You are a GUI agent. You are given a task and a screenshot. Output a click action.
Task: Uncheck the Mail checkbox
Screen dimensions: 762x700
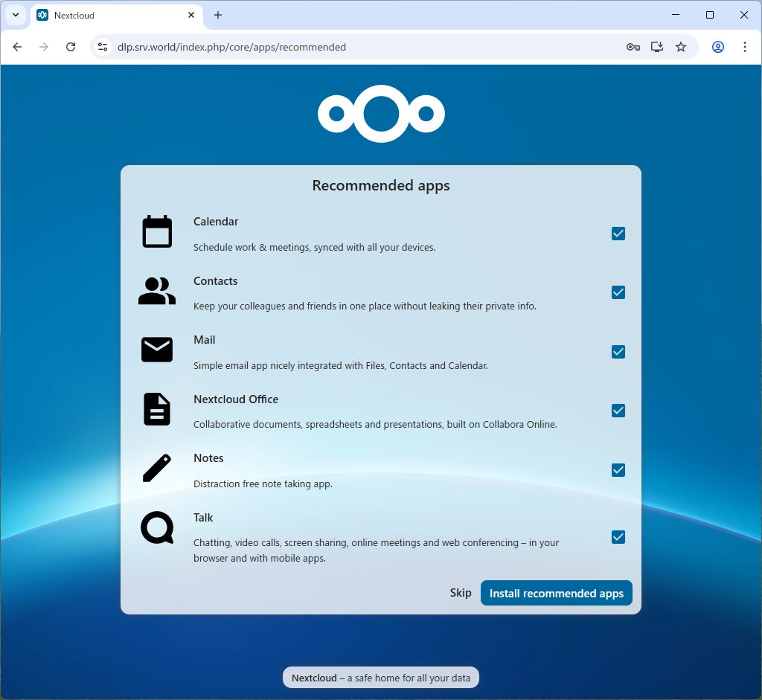618,352
